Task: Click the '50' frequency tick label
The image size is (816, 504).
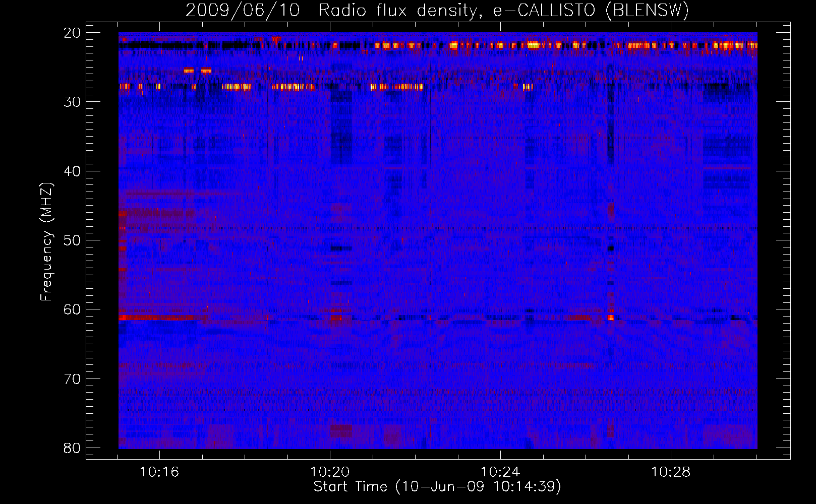Action: coord(73,240)
